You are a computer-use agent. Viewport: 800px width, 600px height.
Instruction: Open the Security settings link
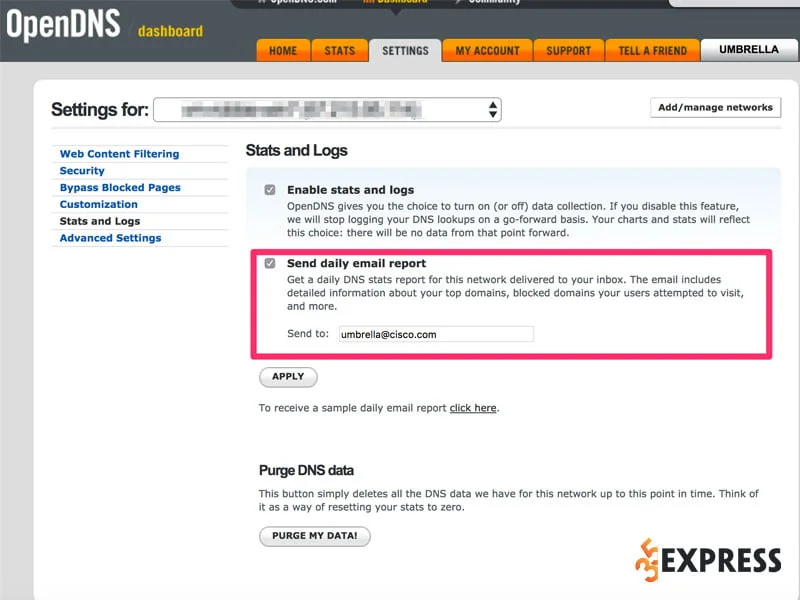point(82,170)
